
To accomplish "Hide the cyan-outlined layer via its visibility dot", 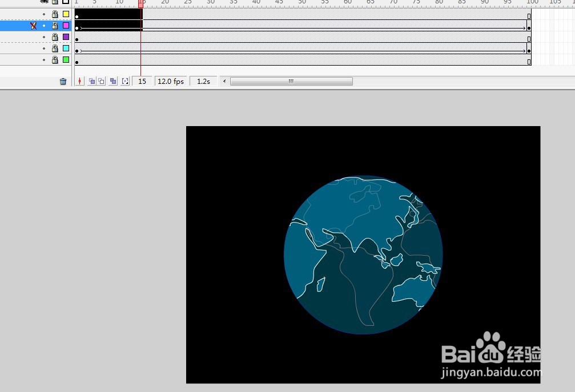I will click(x=44, y=49).
